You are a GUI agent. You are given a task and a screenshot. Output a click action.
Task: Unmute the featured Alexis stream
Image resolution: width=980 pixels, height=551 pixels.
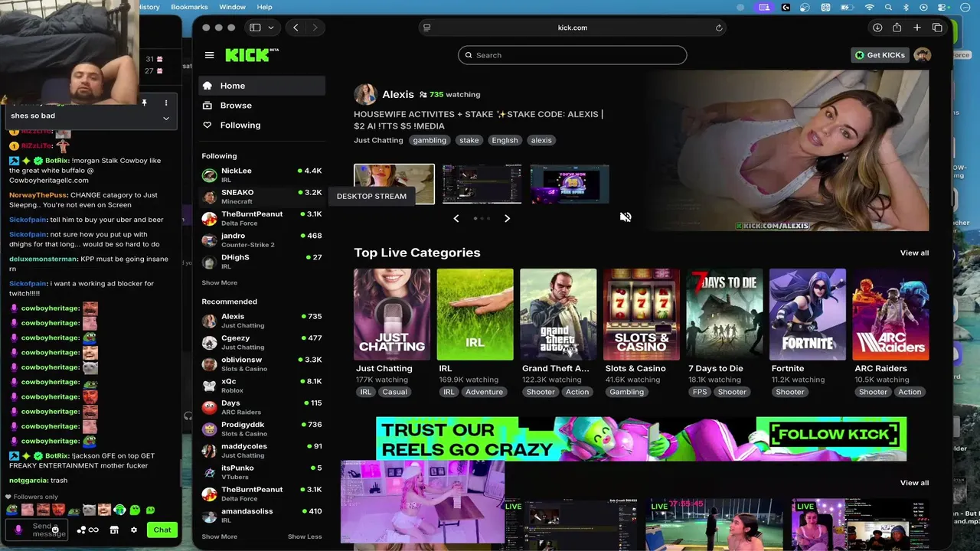coord(626,217)
